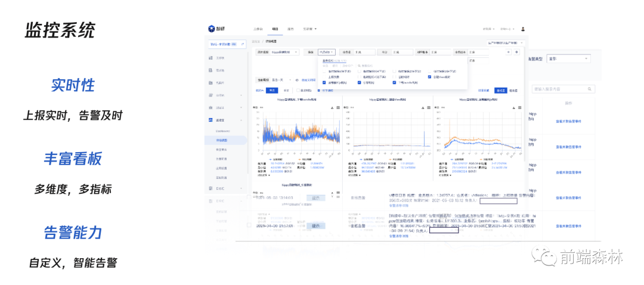Open the time range dropdown

pos(281,80)
